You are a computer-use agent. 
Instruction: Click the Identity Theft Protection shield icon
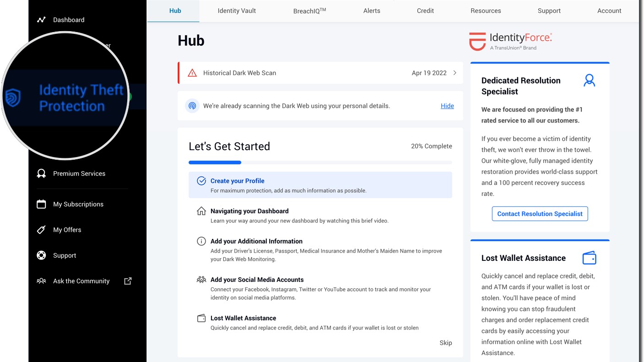pyautogui.click(x=13, y=97)
